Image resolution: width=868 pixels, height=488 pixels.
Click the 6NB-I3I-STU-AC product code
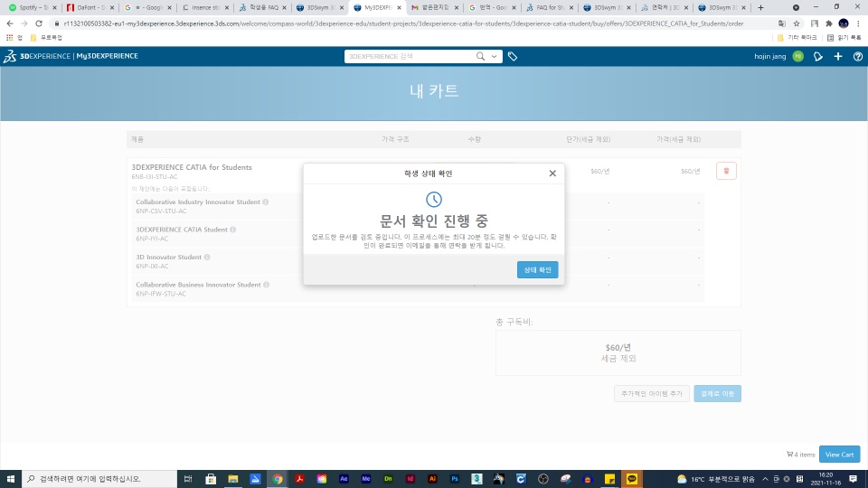[x=155, y=177]
